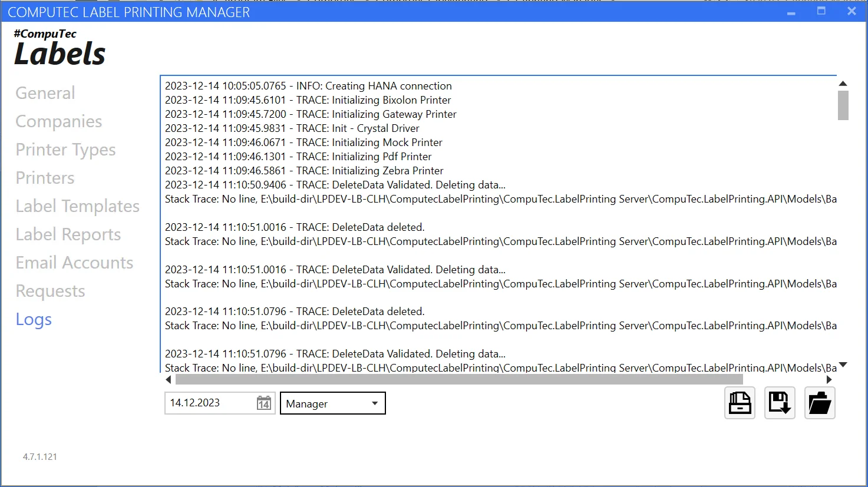The image size is (868, 487).
Task: Open the logs folder icon button
Action: (x=820, y=403)
